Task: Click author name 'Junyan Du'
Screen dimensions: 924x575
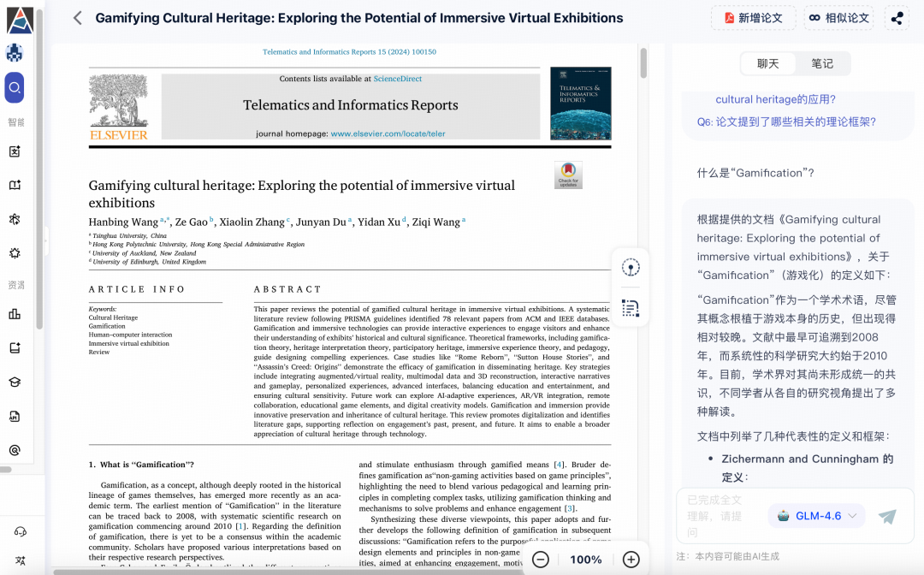Action: 321,222
